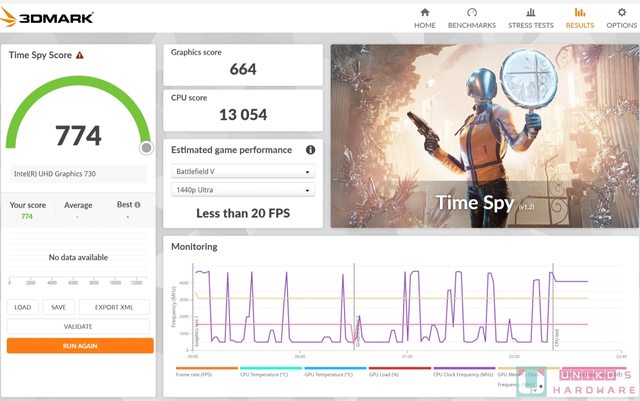This screenshot has width=640, height=401.
Task: Toggle CPU Clock Frequency legend series
Action: click(x=464, y=374)
